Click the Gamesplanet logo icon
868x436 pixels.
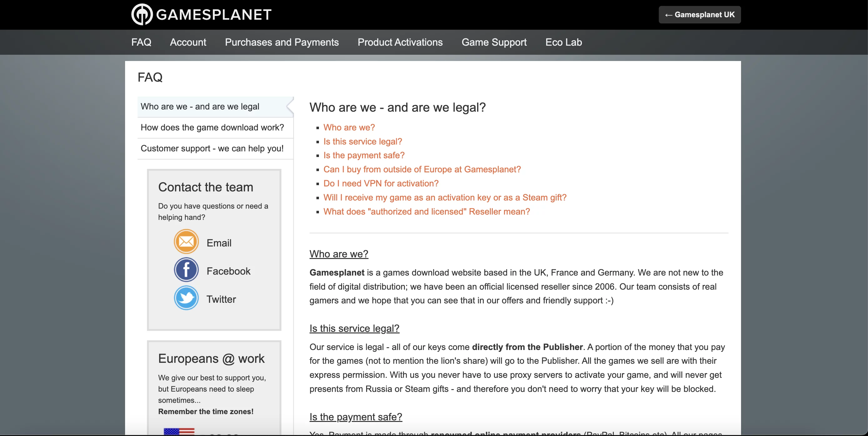click(142, 14)
